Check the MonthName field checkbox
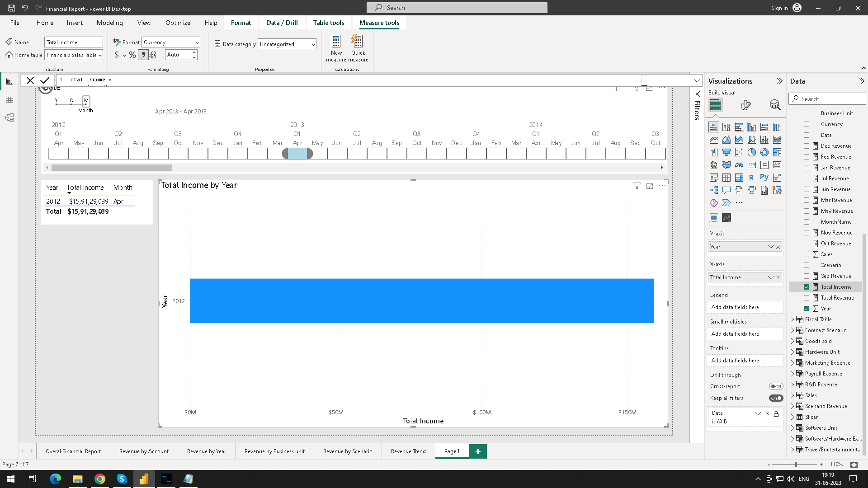The height and width of the screenshot is (488, 868). 807,222
